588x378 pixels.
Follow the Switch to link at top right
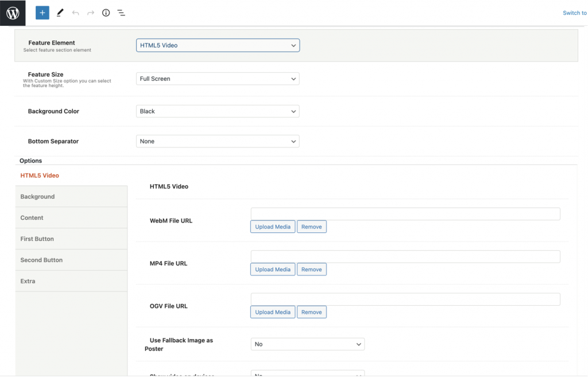[x=574, y=13]
